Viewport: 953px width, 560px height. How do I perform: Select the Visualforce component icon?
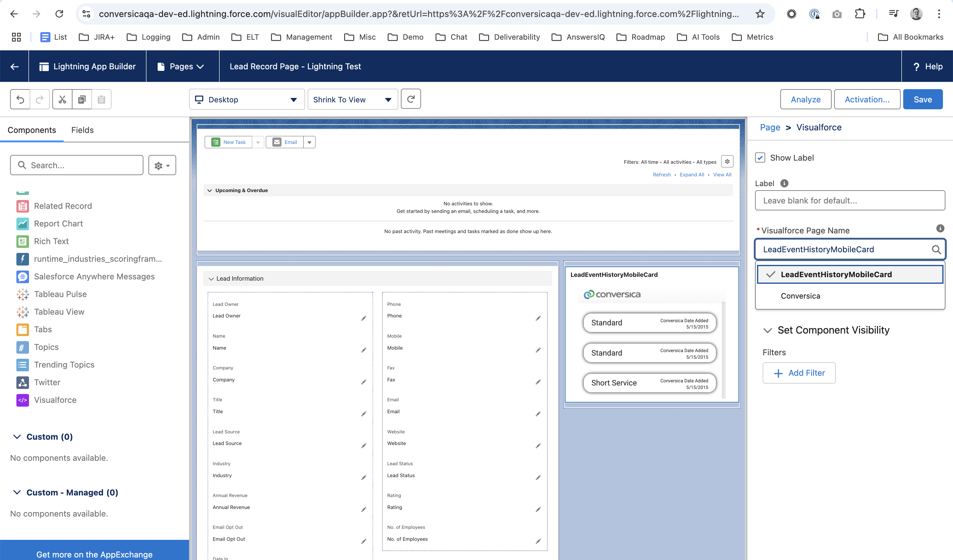(22, 400)
